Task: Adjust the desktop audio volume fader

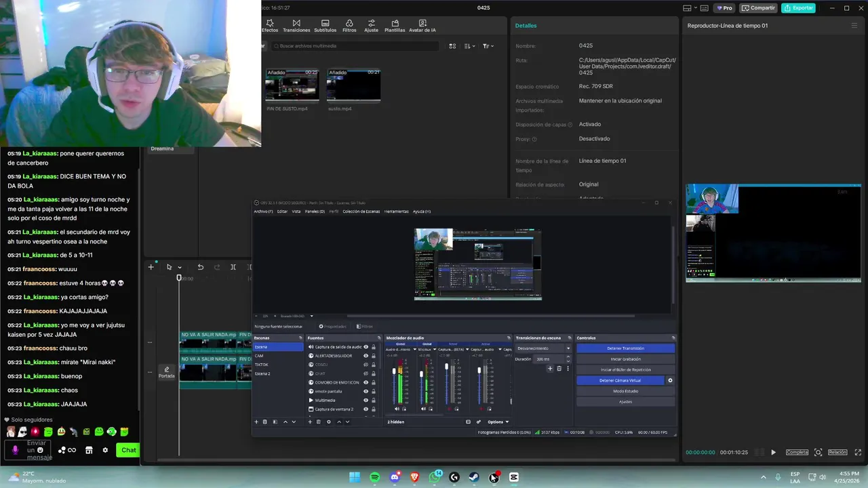Action: tap(395, 371)
